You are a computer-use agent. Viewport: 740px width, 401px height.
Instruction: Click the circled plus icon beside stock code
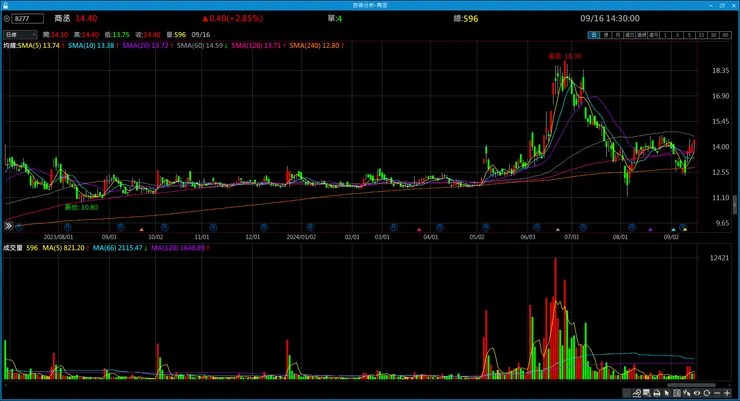point(7,18)
